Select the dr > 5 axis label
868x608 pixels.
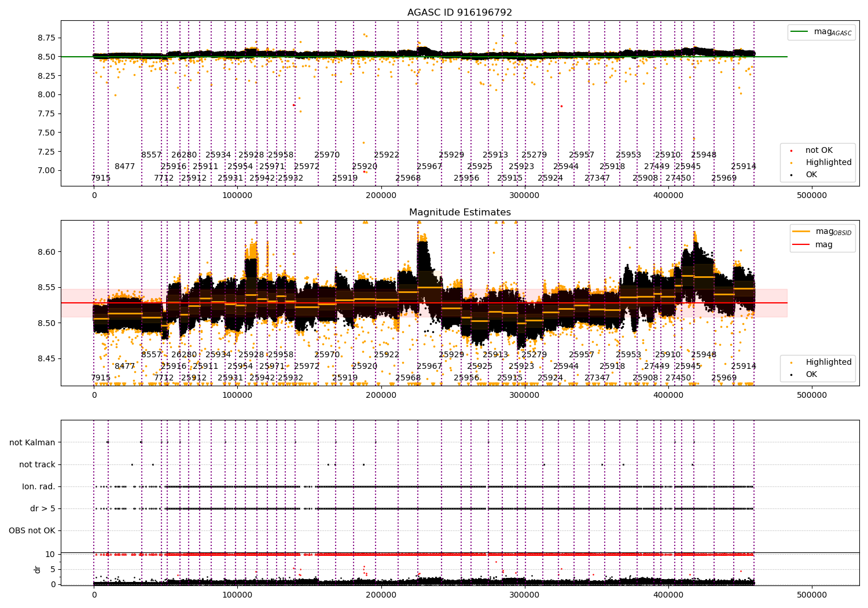43,508
